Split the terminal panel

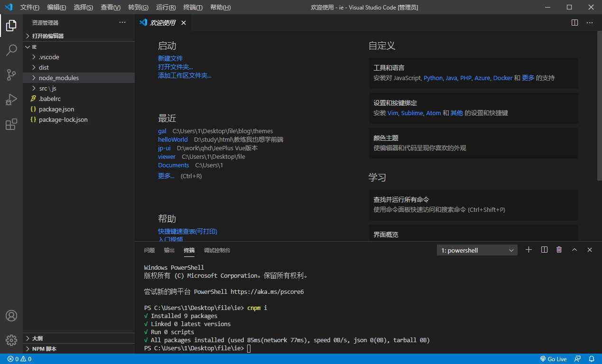[x=544, y=250]
